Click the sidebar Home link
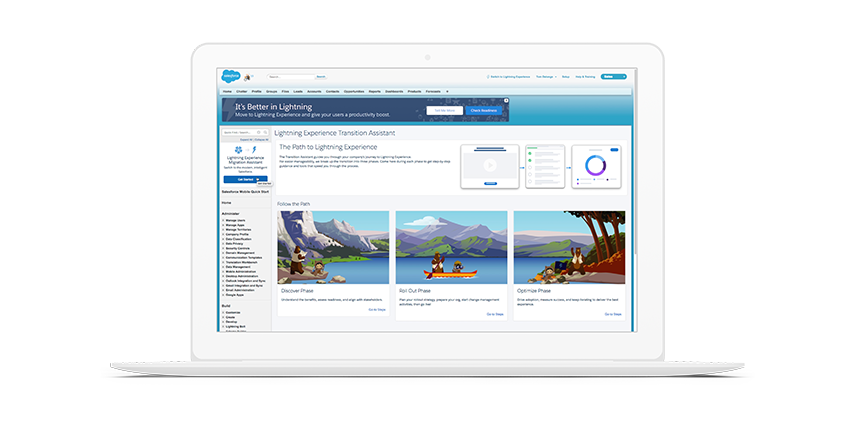The image size is (857, 447). click(226, 203)
